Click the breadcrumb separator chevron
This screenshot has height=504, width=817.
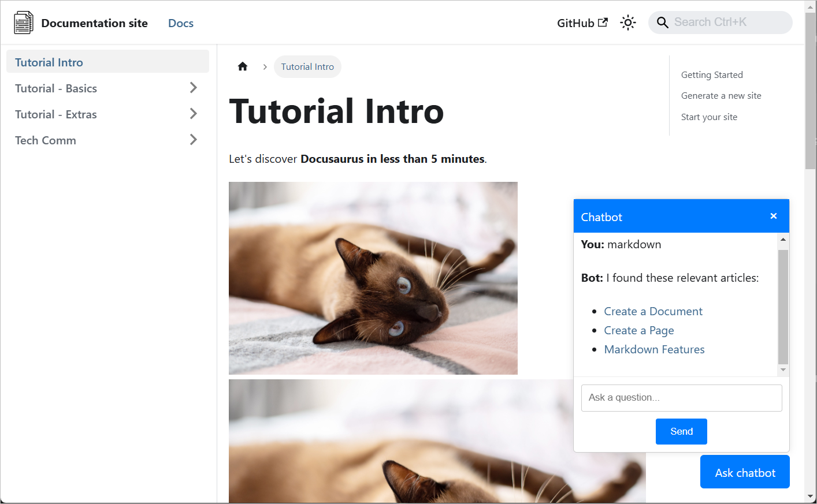pos(265,67)
